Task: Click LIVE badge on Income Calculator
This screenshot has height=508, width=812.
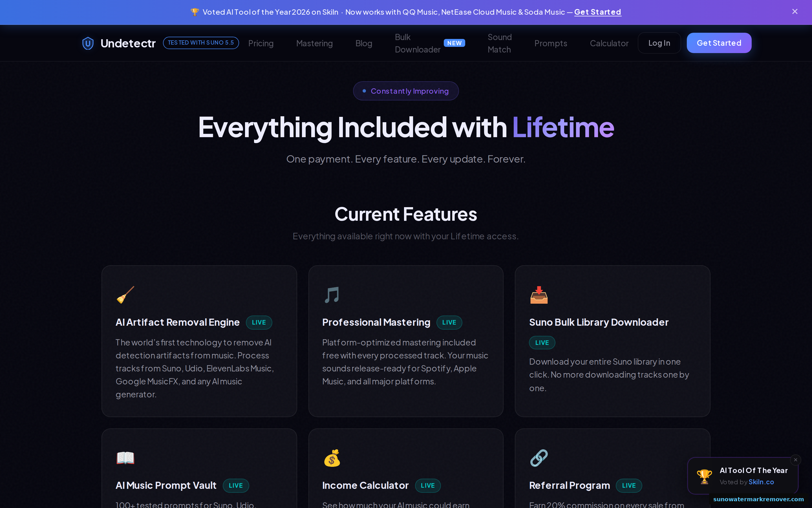Action: tap(427, 485)
